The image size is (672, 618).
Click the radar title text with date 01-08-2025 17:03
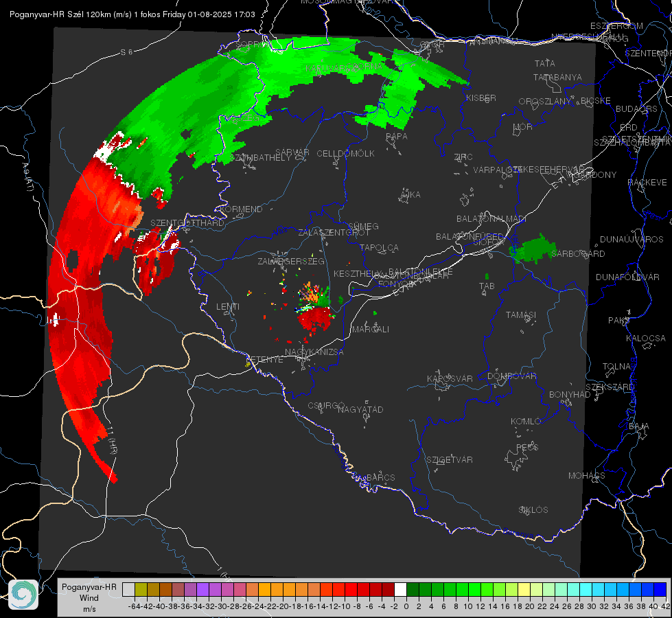point(132,14)
